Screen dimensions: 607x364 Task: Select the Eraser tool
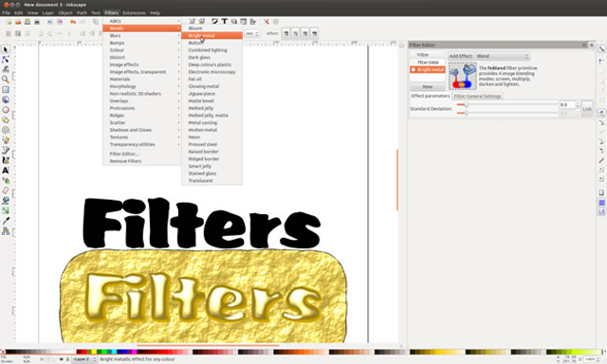6,191
